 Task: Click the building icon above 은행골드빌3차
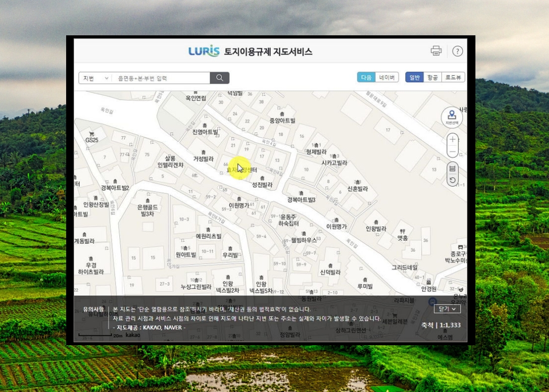pos(147,201)
